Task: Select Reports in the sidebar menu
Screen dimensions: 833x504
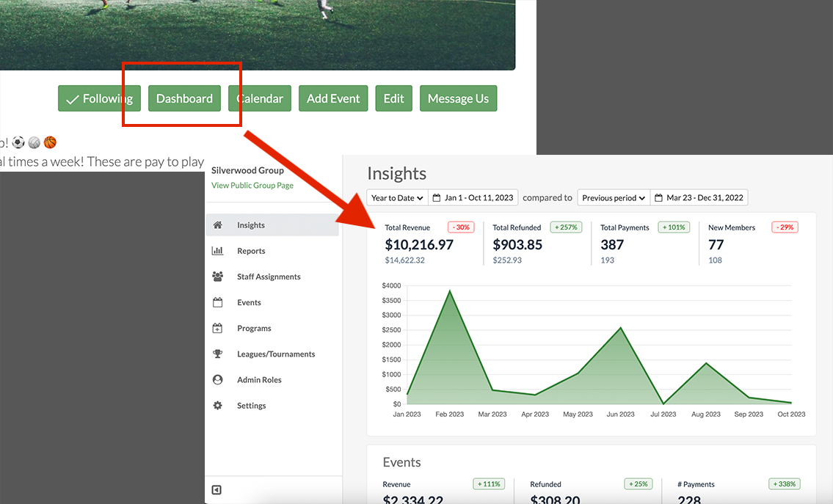Action: coord(251,251)
